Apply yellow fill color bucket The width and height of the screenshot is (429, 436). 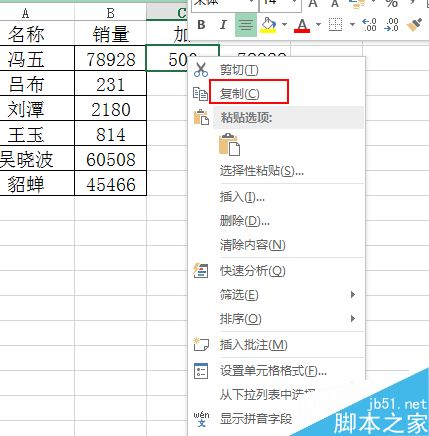click(x=269, y=25)
